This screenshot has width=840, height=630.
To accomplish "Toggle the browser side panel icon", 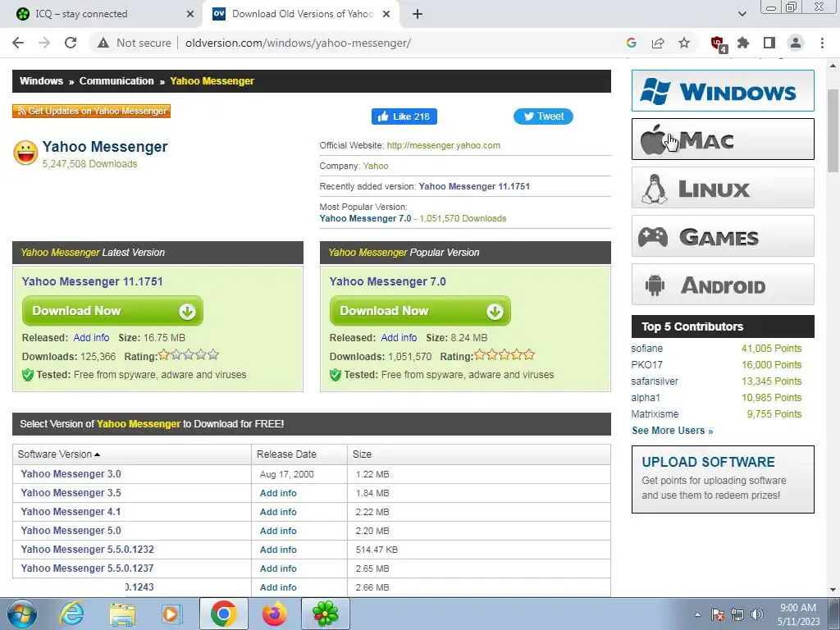I will [x=769, y=43].
